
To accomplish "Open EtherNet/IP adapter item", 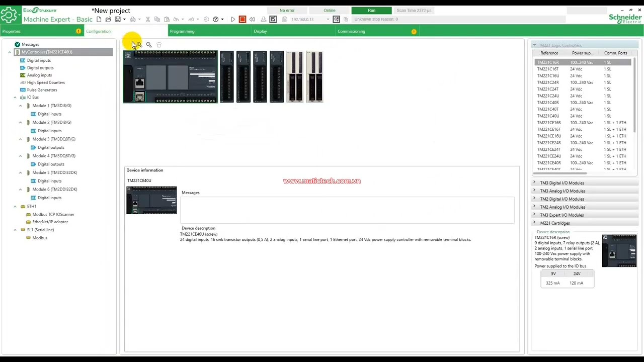I will coord(50,222).
